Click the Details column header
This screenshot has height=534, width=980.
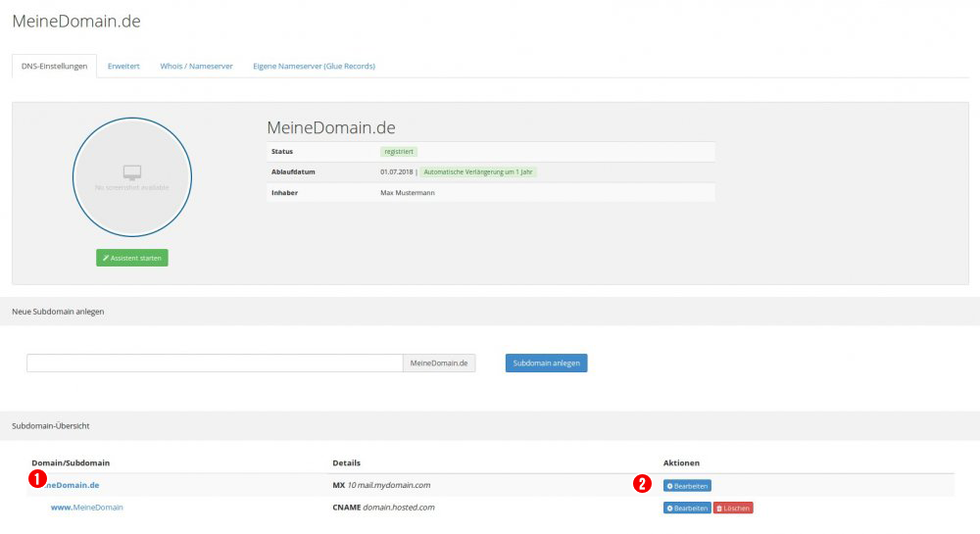click(x=346, y=462)
